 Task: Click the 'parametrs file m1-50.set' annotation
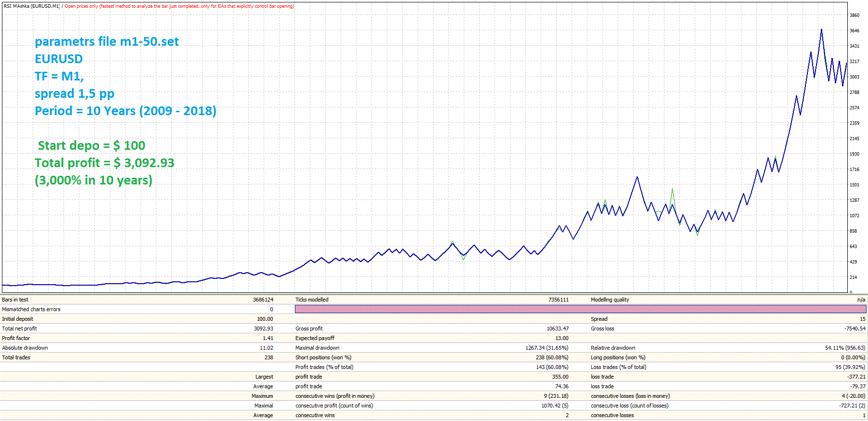point(106,42)
